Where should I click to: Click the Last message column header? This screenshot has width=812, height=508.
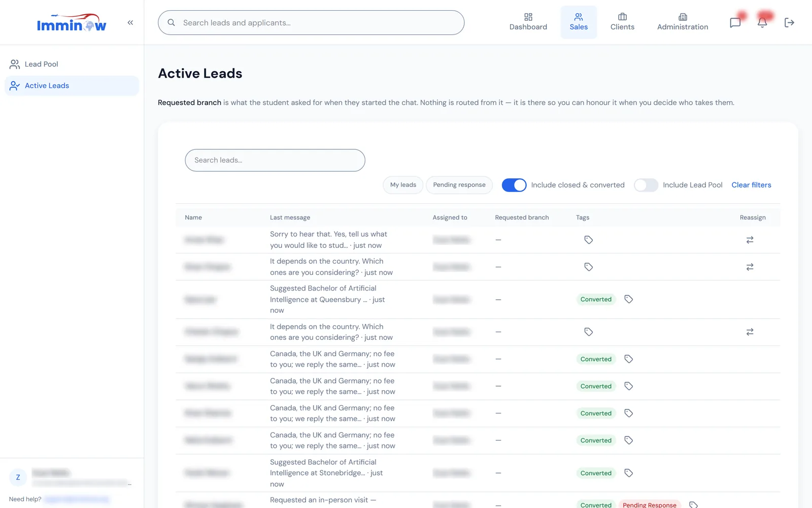[290, 217]
